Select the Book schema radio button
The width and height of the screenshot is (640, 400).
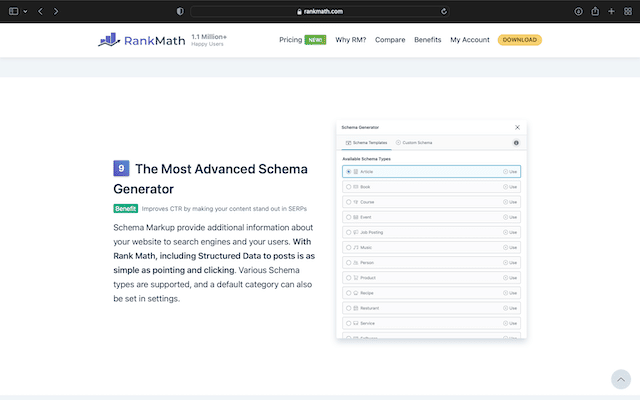348,187
